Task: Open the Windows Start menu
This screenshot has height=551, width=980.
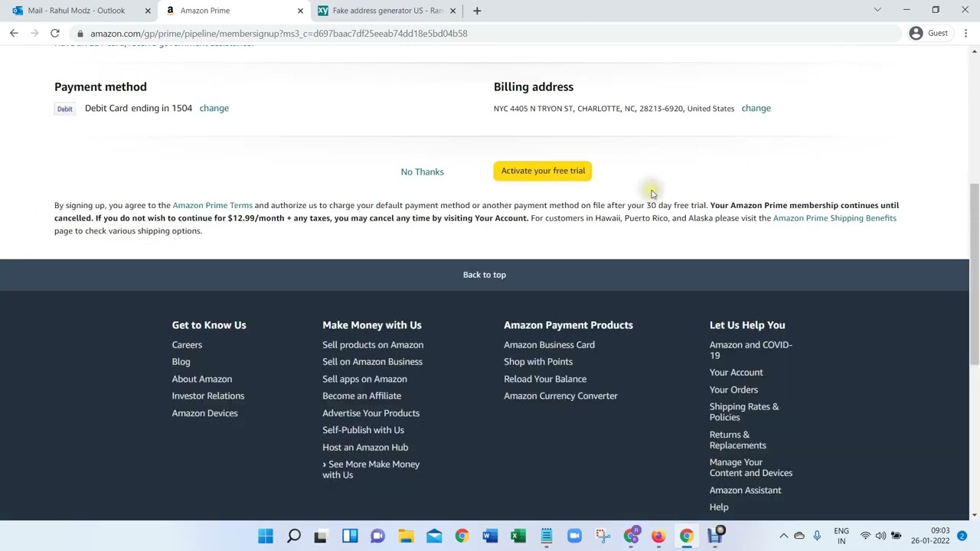Action: (266, 536)
